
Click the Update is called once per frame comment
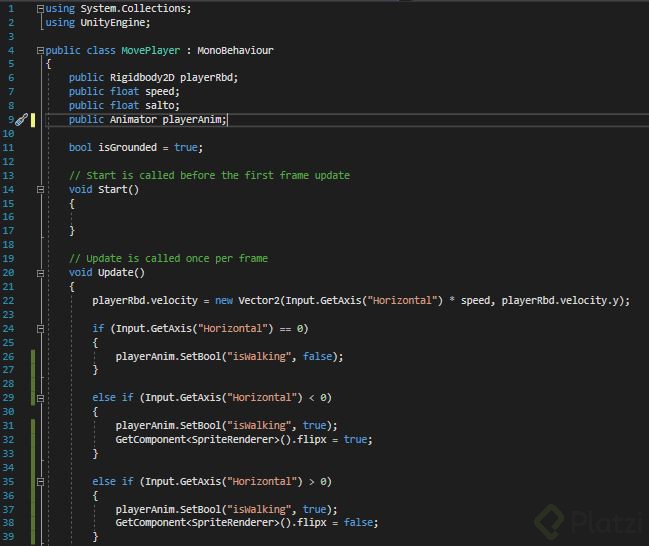[x=168, y=258]
